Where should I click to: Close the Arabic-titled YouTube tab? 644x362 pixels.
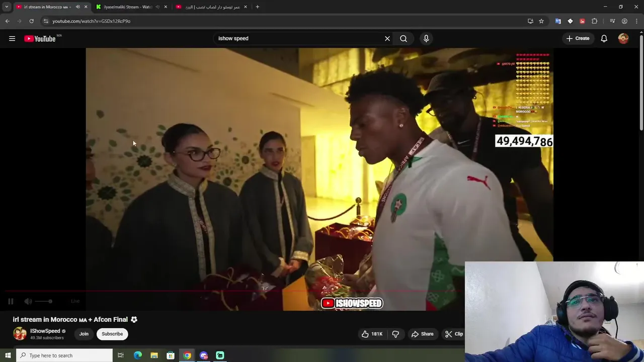click(x=246, y=7)
